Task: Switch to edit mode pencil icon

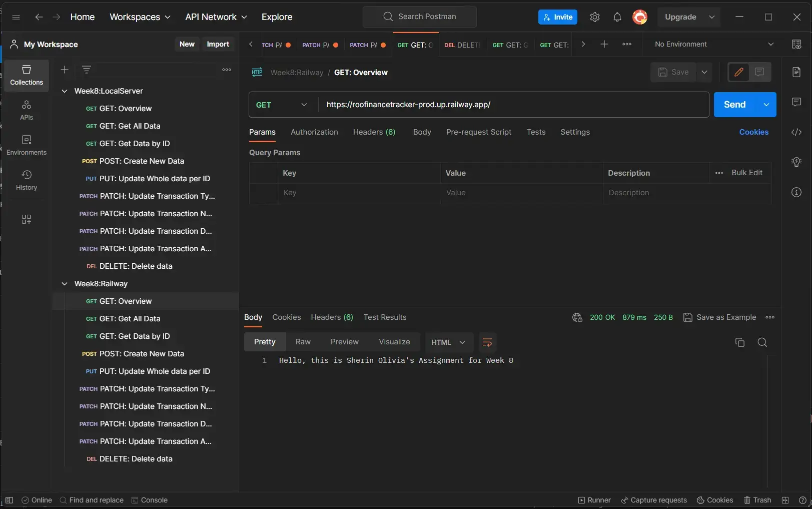Action: click(738, 72)
